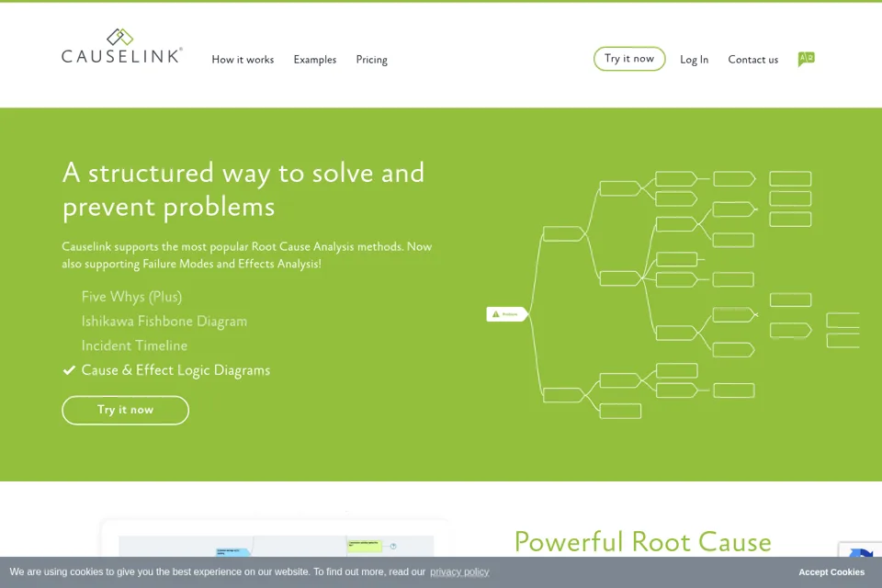Click Try it now in green hero
882x588 pixels.
[x=126, y=410]
